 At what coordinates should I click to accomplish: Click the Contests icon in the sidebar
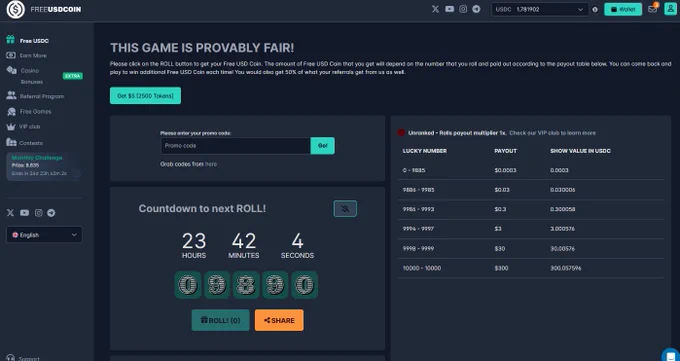point(11,142)
